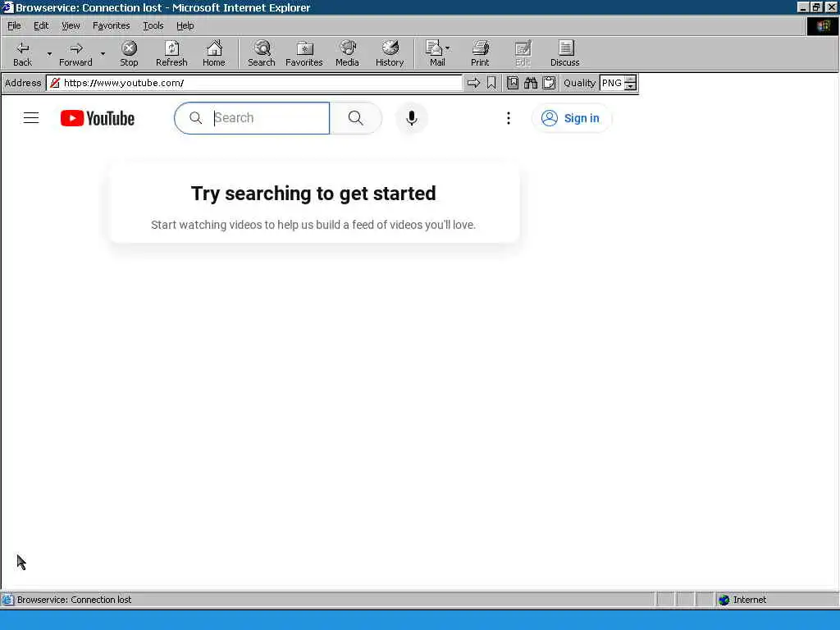
Task: Restore the browser window size
Action: coord(816,7)
